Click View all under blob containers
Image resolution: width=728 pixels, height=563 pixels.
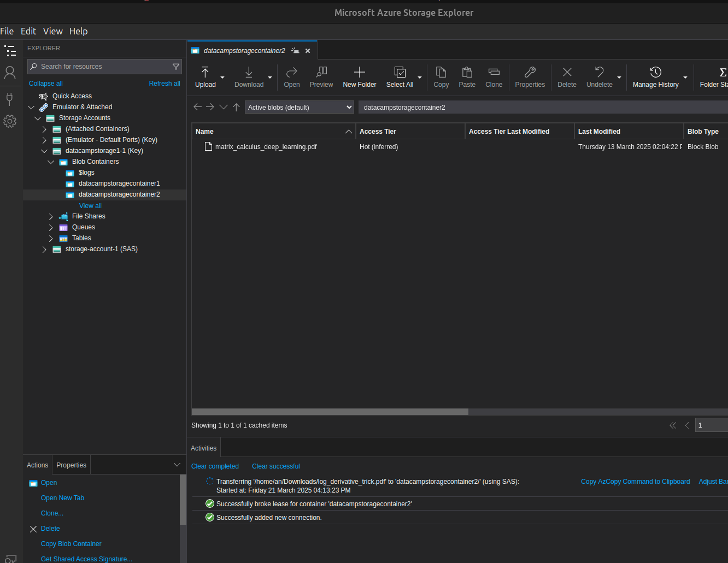point(90,206)
